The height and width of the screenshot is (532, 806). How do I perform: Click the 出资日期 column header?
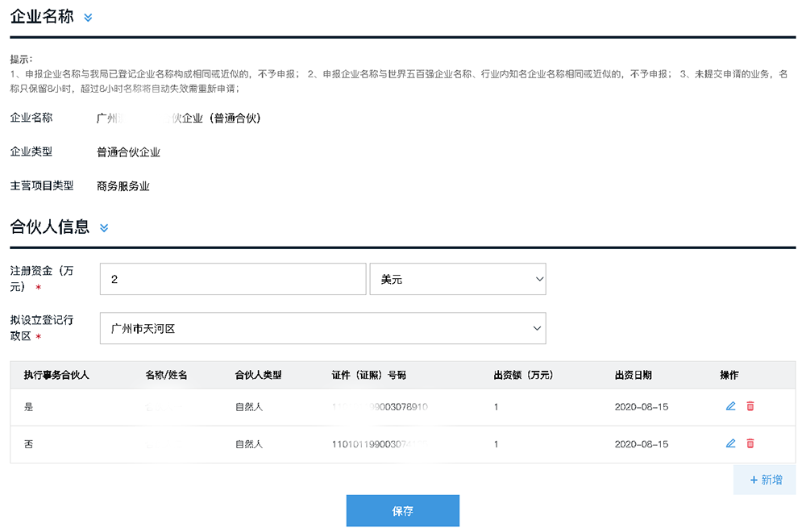point(634,375)
